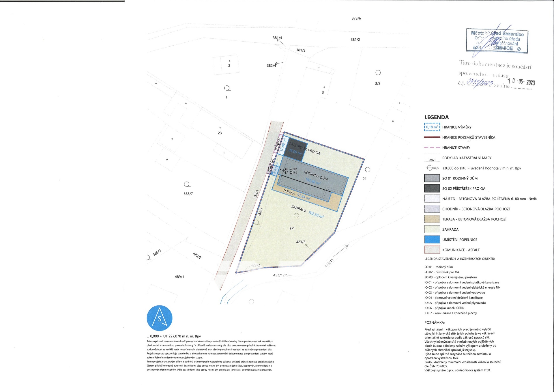Select the SO 02 PŘÍSTŘEŠEK dark swatch
This screenshot has width=554, height=392.
pos(432,188)
